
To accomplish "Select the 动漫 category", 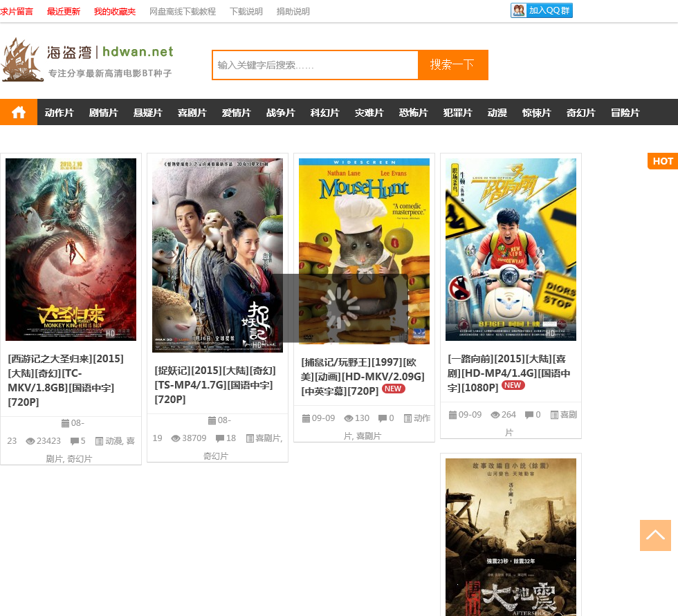I will (x=497, y=113).
